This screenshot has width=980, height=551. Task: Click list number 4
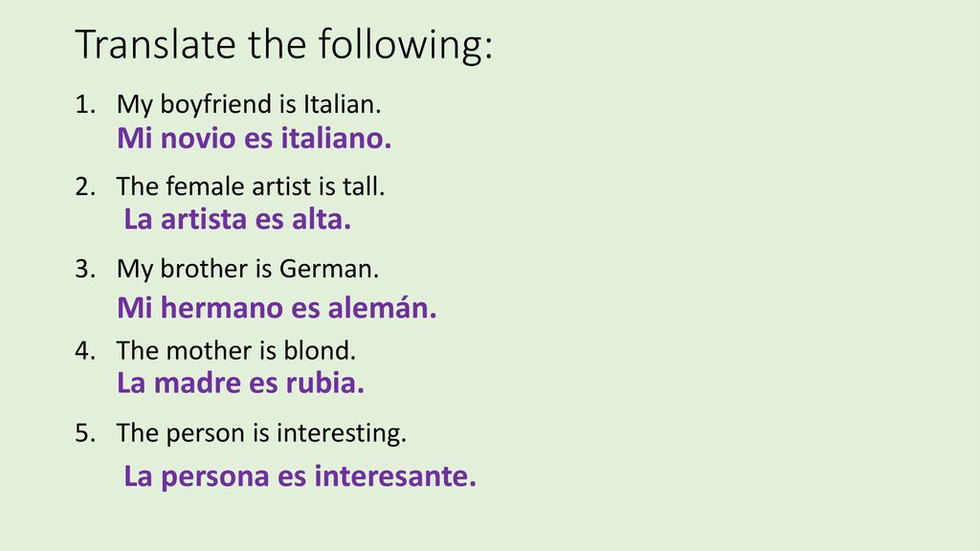tap(85, 350)
